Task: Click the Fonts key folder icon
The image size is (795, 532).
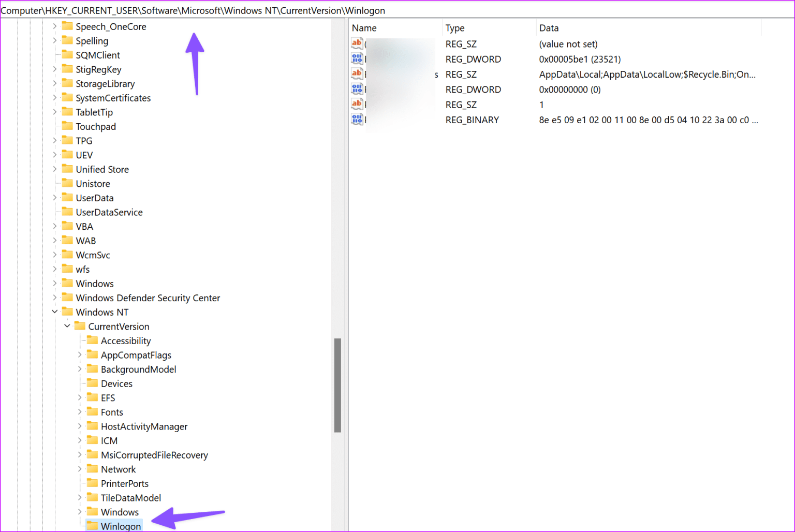Action: pyautogui.click(x=92, y=412)
